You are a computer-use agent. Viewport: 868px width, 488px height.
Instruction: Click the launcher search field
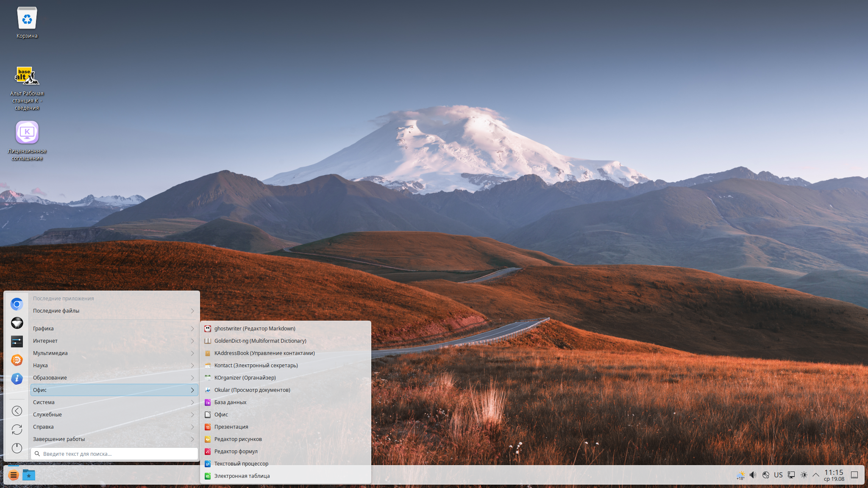(114, 454)
